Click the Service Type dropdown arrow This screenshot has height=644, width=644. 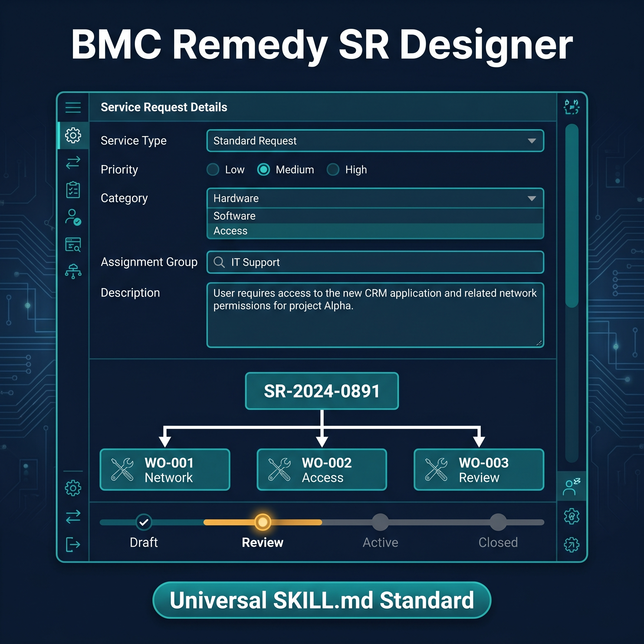coord(532,141)
